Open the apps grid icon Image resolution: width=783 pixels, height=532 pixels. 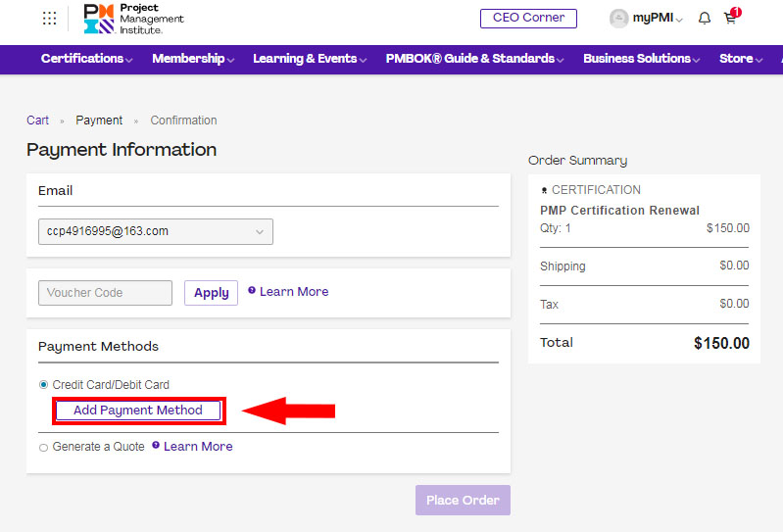[x=49, y=19]
